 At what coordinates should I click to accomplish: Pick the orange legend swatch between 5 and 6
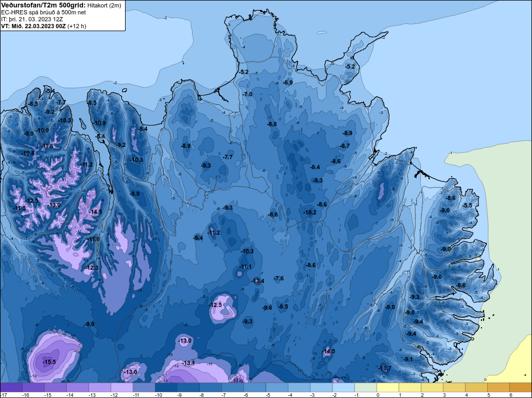click(499, 387)
